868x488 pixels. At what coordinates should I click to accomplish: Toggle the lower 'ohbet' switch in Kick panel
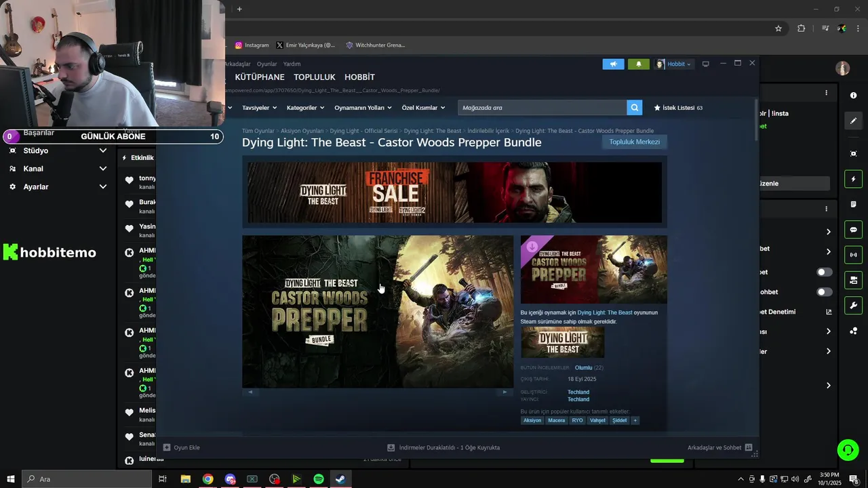824,292
